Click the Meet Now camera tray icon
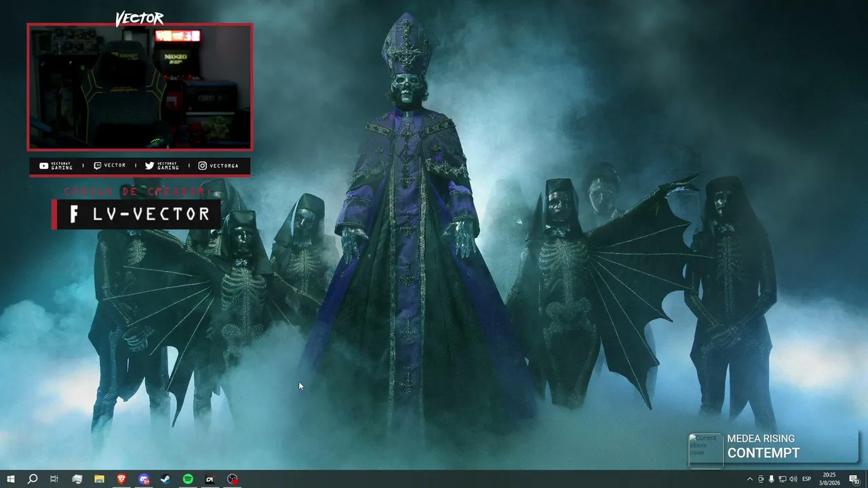This screenshot has height=488, width=868. tap(760, 479)
